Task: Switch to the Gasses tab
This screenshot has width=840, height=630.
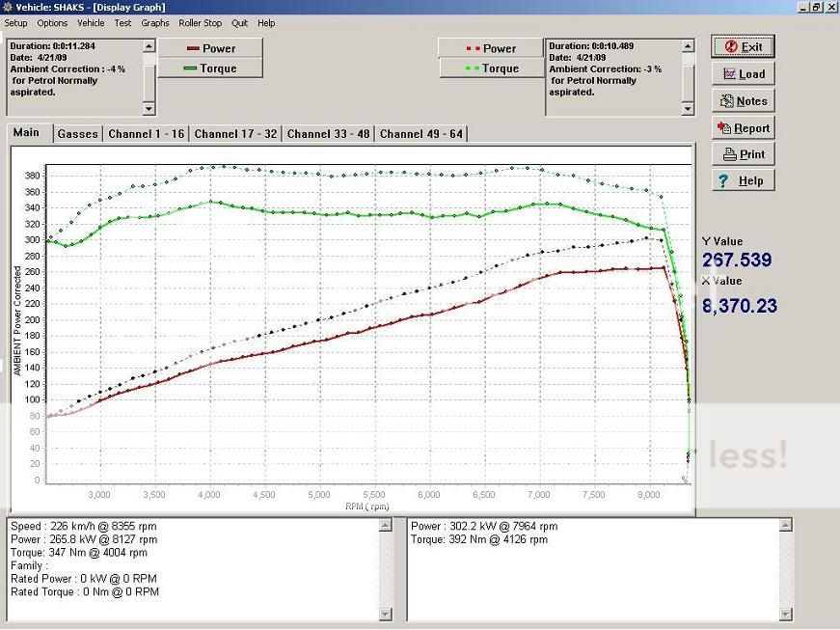Action: (x=78, y=134)
